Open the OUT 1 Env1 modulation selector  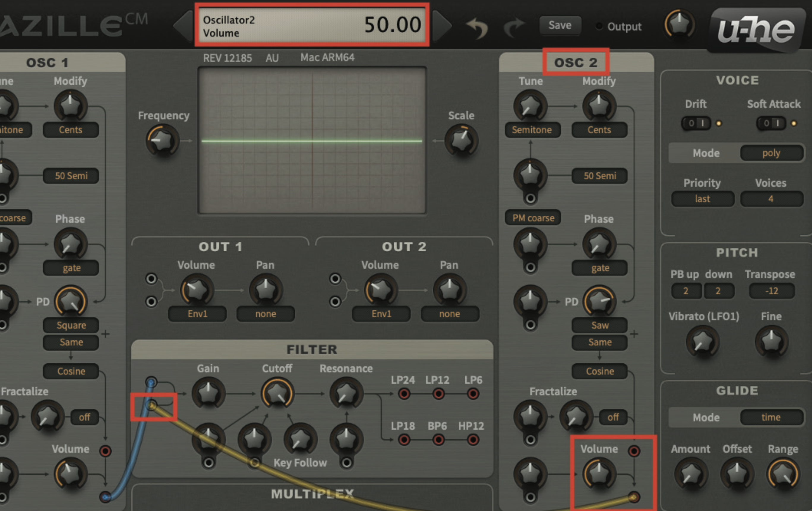(197, 314)
